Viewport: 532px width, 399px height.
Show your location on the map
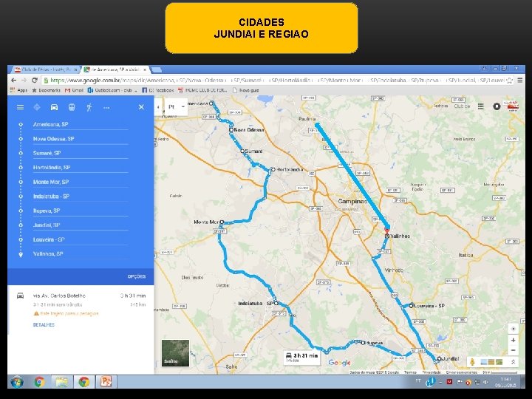(513, 329)
